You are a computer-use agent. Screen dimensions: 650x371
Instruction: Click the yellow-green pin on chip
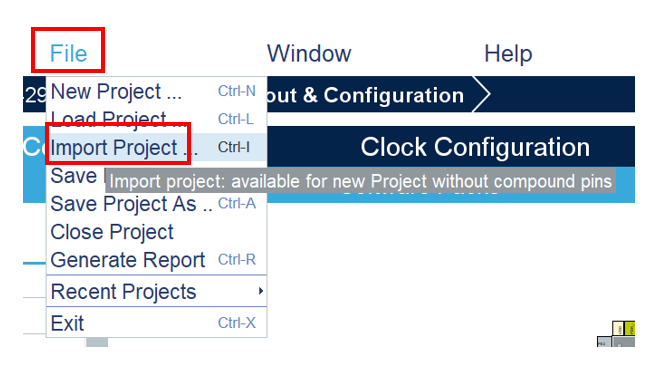630,328
